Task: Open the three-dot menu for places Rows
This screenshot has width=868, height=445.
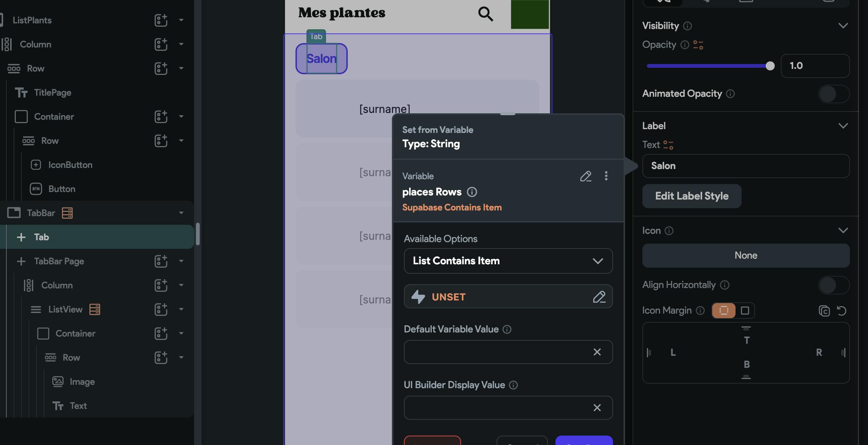Action: pos(606,176)
